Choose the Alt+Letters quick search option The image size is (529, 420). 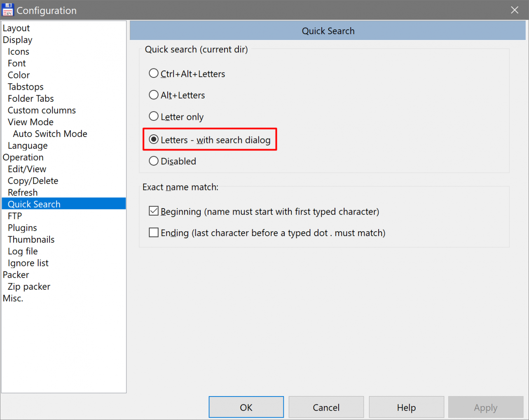[x=154, y=95]
